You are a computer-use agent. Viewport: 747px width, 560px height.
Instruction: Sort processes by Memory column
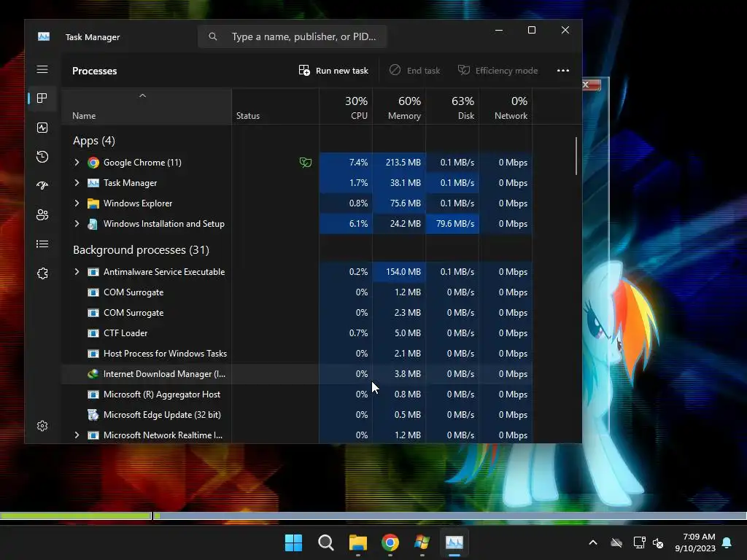click(399, 108)
